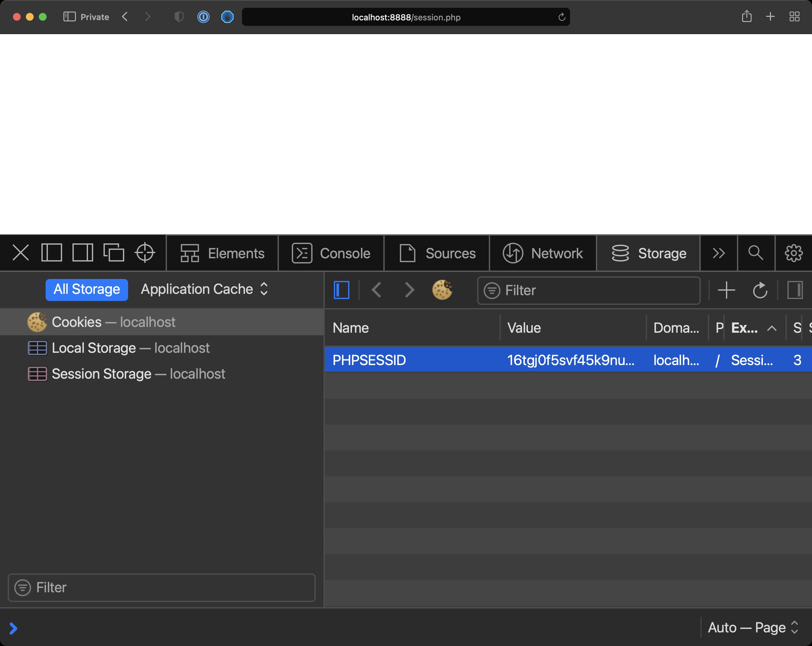Click the plus icon to add cookie
This screenshot has width=812, height=646.
pyautogui.click(x=726, y=290)
